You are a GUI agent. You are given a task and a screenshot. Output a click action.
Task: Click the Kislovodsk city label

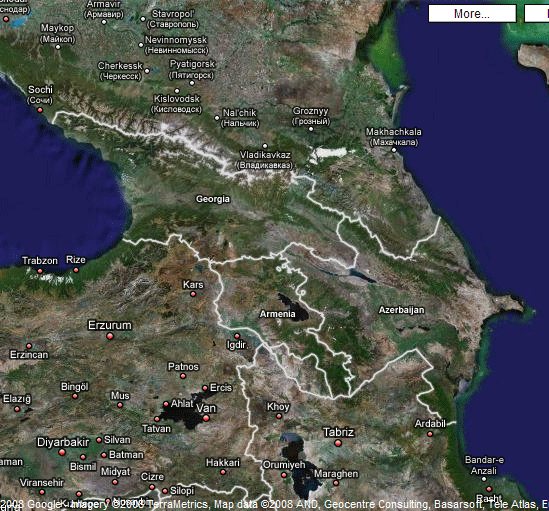[x=176, y=104]
